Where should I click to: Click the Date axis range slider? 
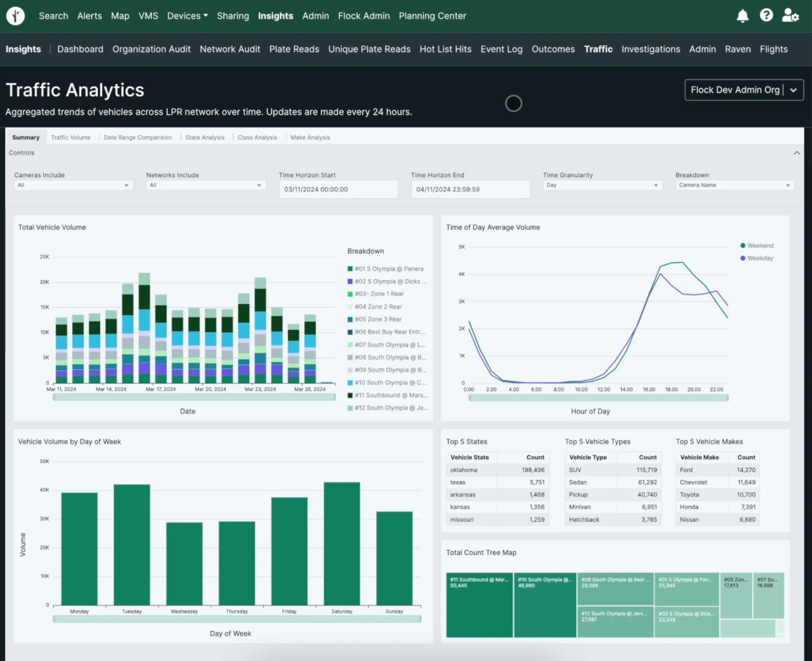pos(194,397)
